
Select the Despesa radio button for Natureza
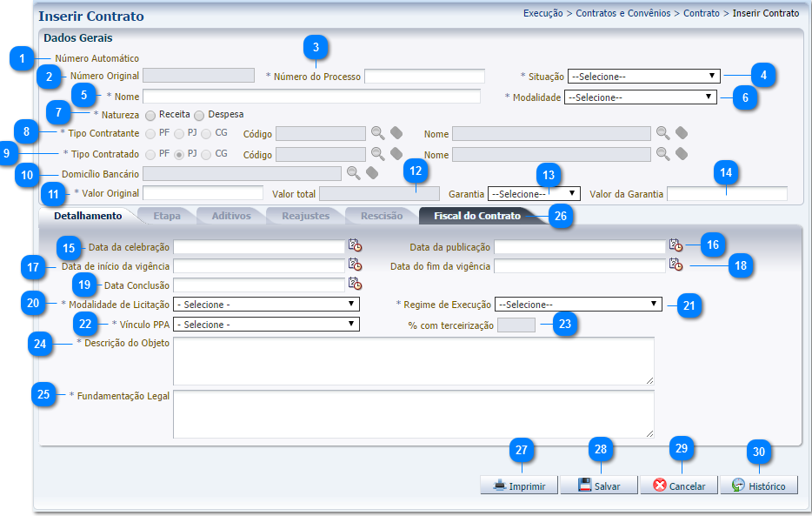tap(199, 115)
